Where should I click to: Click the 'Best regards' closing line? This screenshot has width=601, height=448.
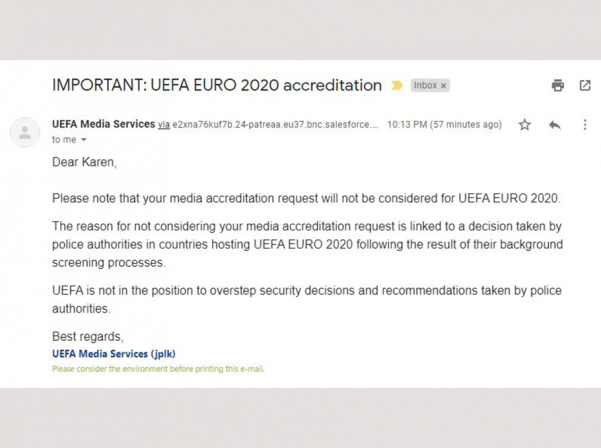coord(88,336)
